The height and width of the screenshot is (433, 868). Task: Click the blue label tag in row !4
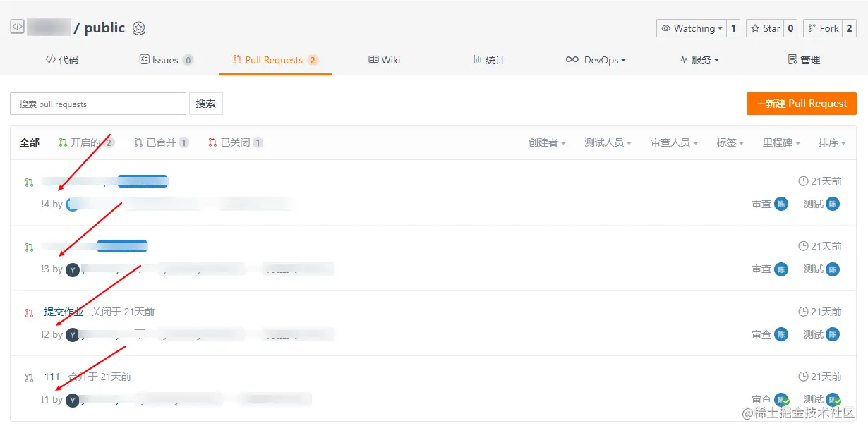[143, 181]
